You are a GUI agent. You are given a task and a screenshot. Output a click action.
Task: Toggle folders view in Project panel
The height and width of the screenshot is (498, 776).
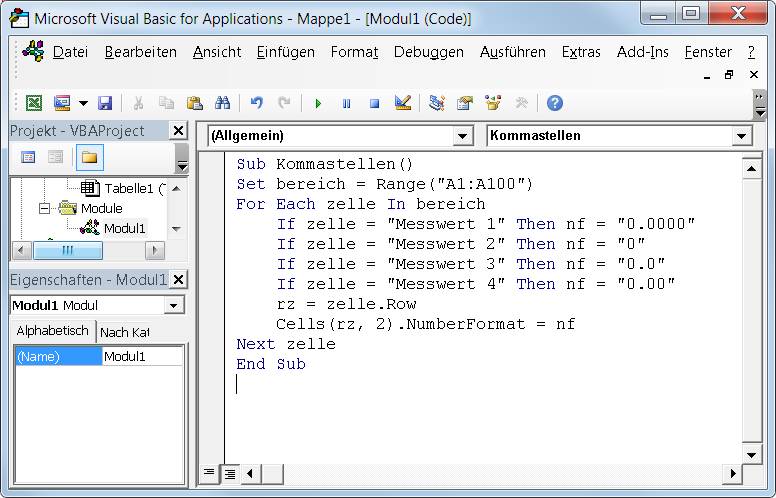click(x=90, y=157)
